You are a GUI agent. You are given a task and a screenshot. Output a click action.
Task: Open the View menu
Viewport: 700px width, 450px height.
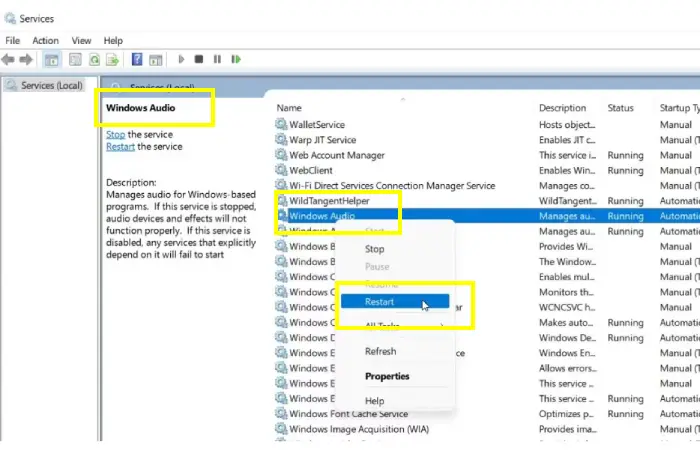tap(81, 41)
